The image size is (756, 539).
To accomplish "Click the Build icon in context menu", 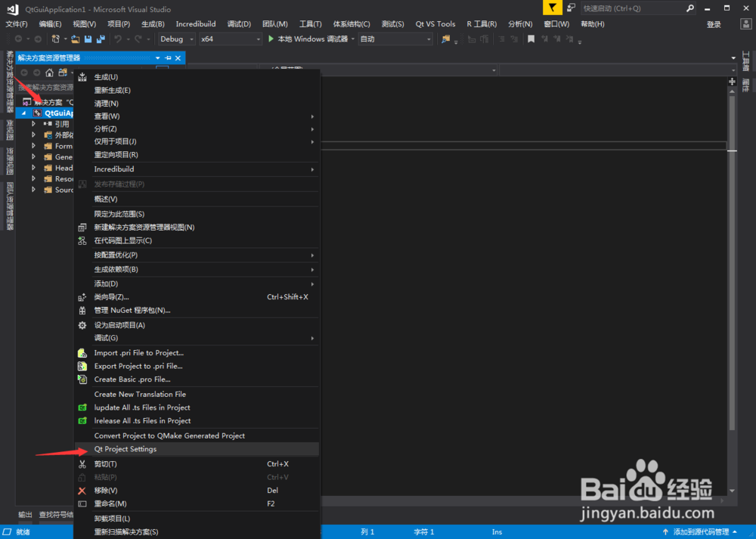I will [82, 77].
